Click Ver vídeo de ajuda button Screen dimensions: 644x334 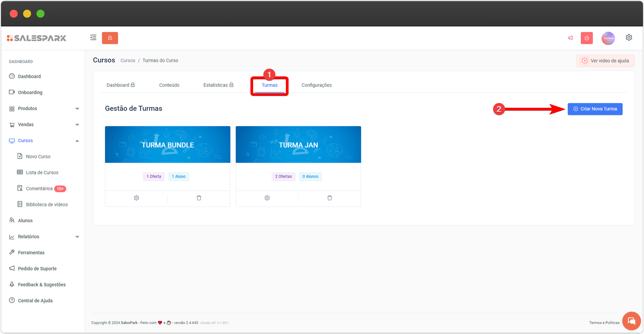pyautogui.click(x=605, y=61)
